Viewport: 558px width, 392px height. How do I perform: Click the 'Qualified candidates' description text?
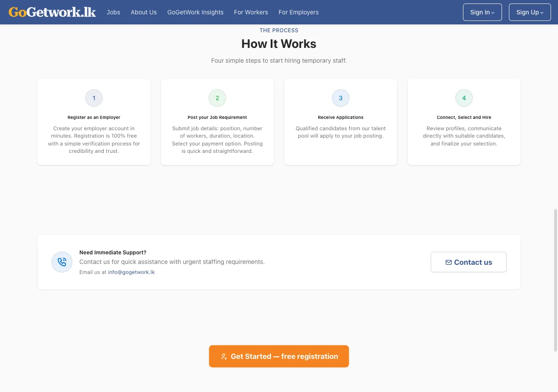tap(340, 132)
